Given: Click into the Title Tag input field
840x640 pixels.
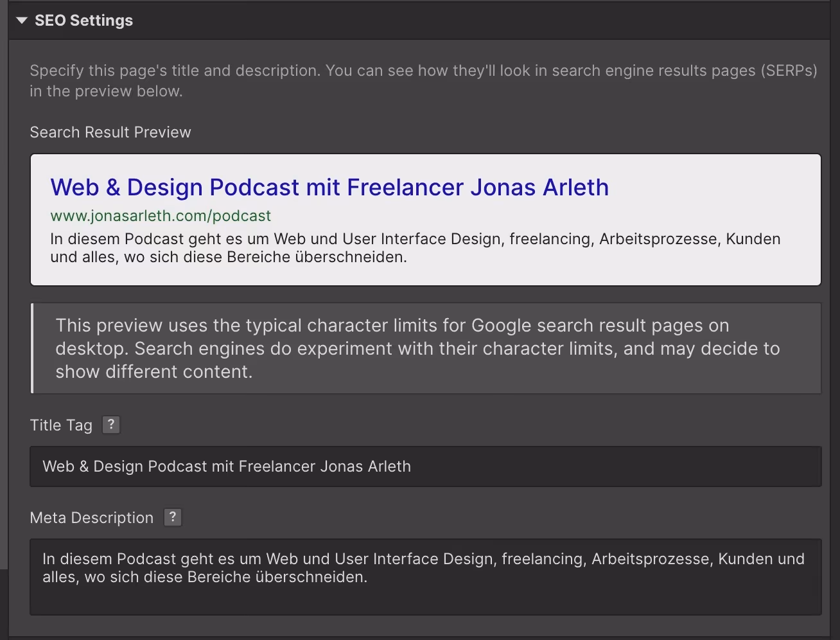Looking at the screenshot, I should tap(425, 467).
